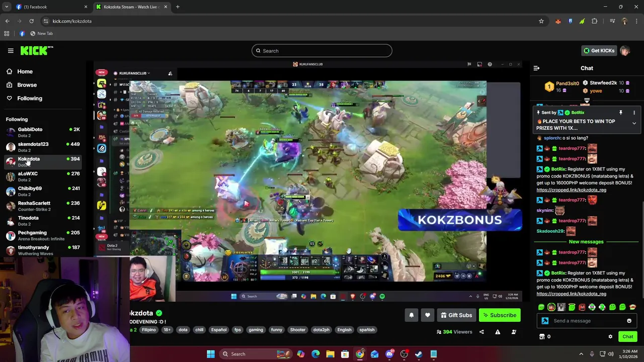The height and width of the screenshot is (362, 644).
Task: Click the KICK beta logo
Action: click(x=36, y=50)
